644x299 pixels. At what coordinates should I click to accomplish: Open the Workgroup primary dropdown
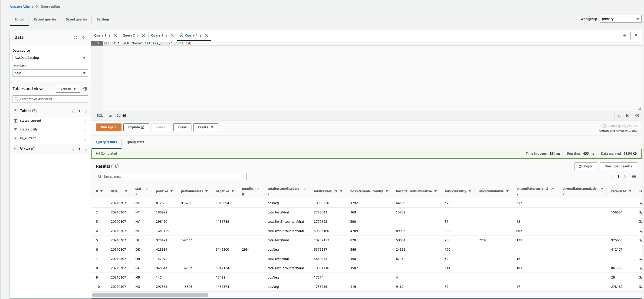tap(620, 19)
